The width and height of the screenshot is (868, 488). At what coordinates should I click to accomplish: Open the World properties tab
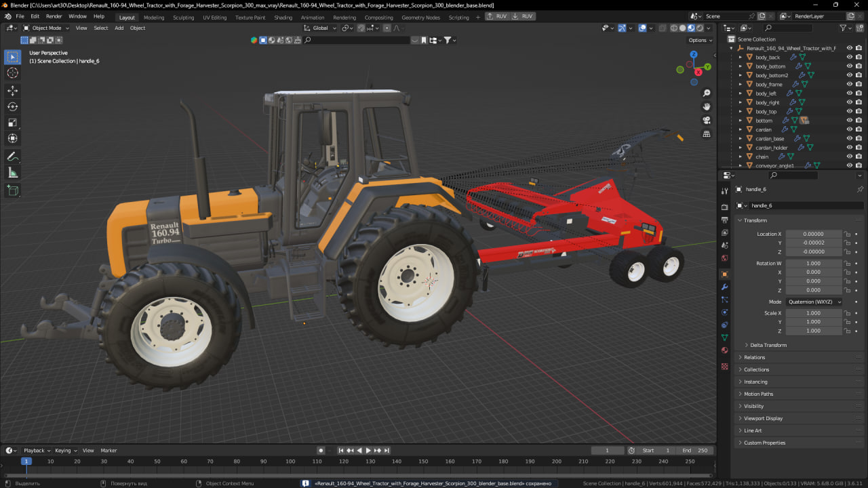[725, 258]
